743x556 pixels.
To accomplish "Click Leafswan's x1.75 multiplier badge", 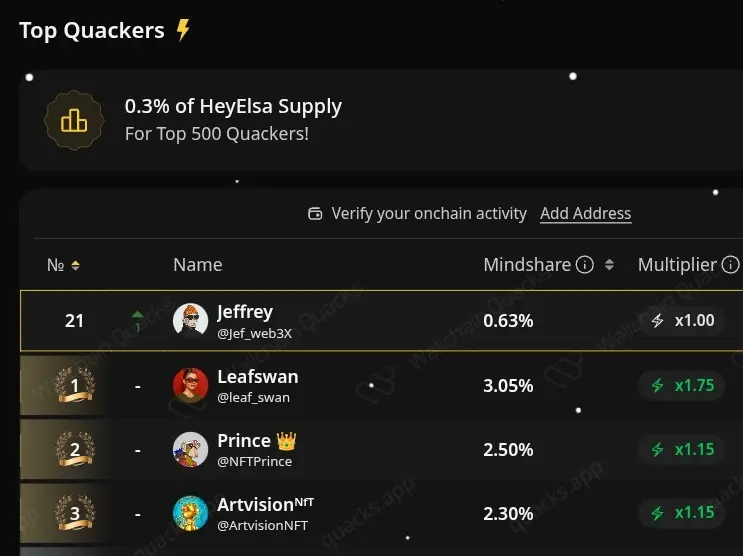I will coord(683,385).
